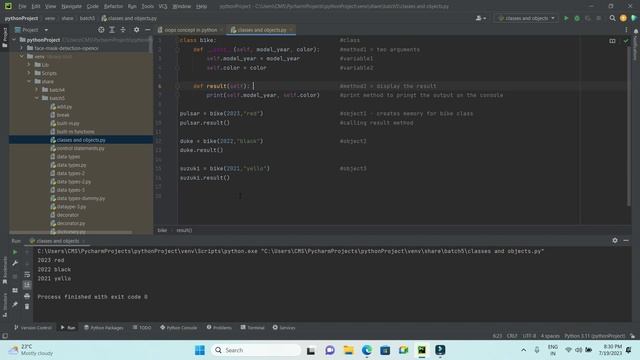Open the Services tool window
The height and width of the screenshot is (360, 640).
(x=284, y=327)
